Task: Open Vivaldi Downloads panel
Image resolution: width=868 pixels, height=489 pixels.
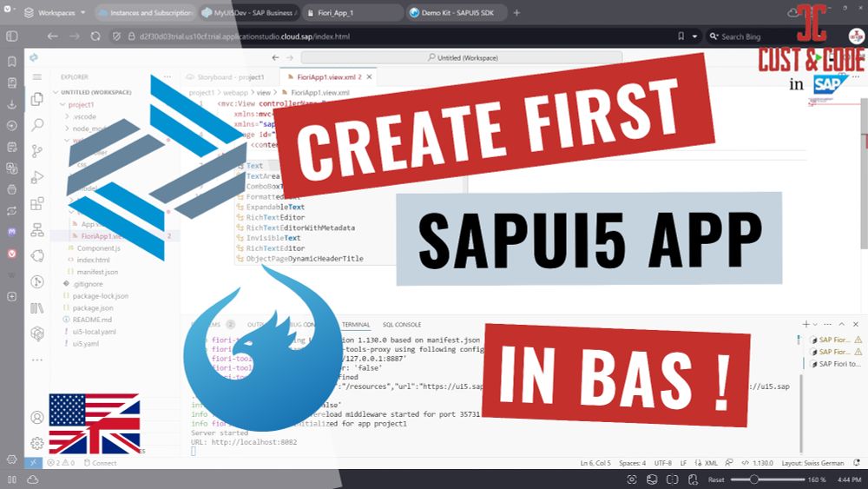Action: coord(11,104)
